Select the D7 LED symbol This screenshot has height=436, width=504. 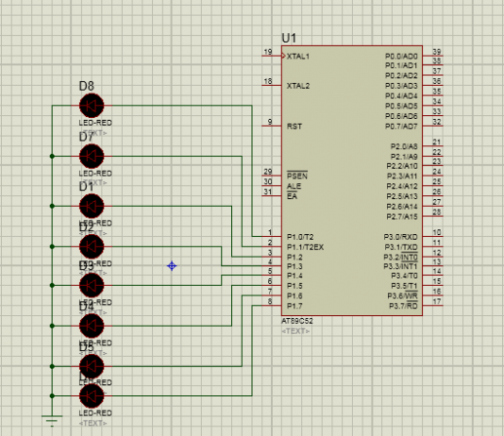pyautogui.click(x=92, y=156)
